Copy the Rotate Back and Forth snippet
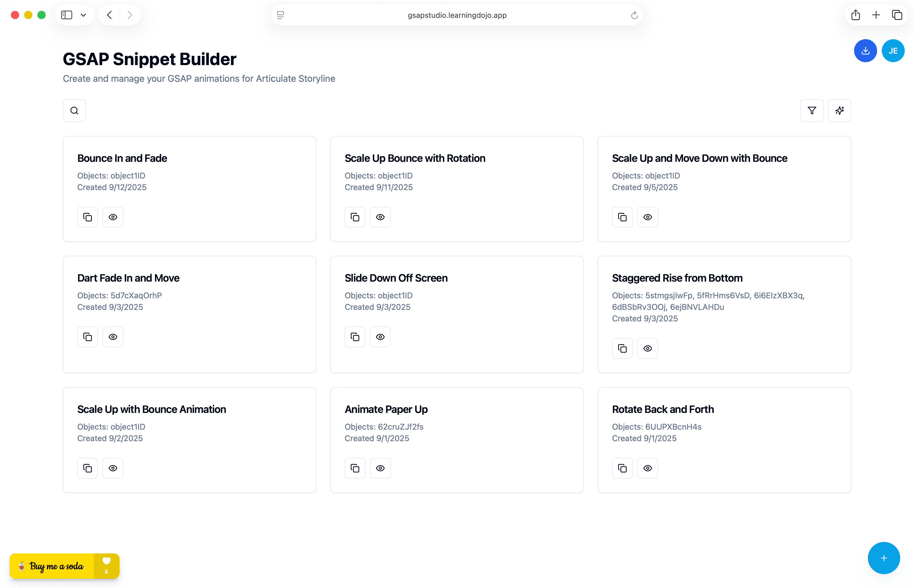Screen dimensions: 914x588 tap(622, 468)
